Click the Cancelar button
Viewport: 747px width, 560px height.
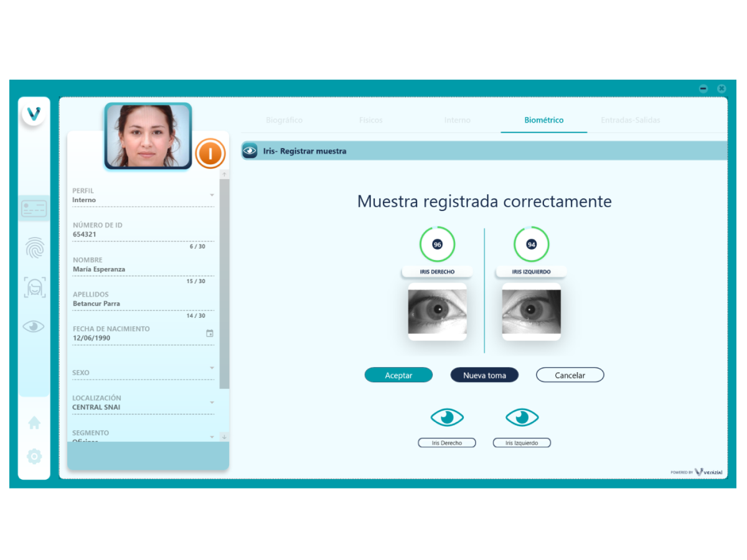pyautogui.click(x=570, y=375)
